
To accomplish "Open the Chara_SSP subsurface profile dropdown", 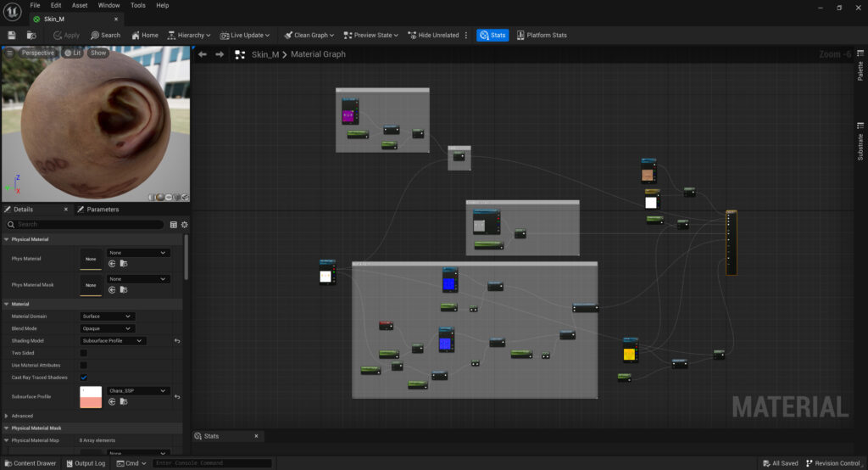I will [x=138, y=391].
